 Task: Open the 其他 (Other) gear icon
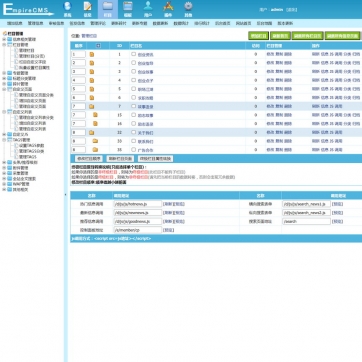[188, 9]
